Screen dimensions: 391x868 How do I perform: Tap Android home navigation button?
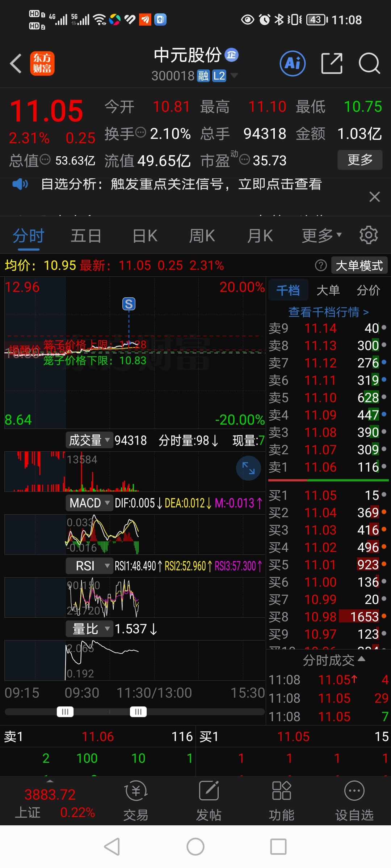[195, 847]
